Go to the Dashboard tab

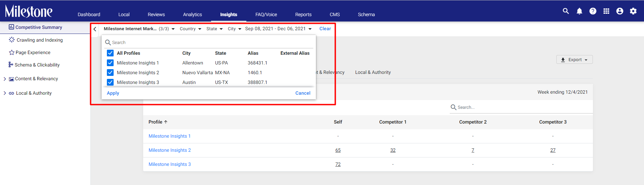(89, 14)
